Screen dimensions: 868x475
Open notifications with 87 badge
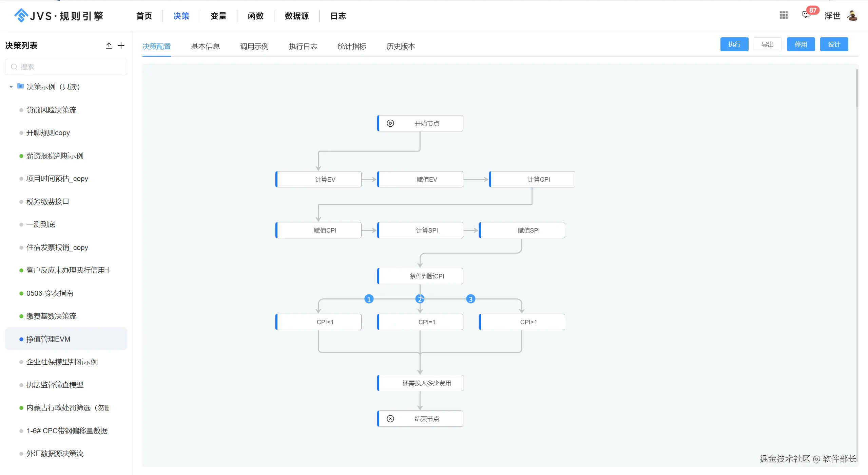tap(807, 15)
